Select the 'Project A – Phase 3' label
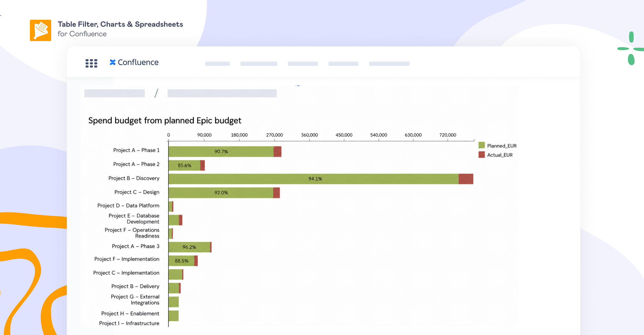 tap(136, 246)
